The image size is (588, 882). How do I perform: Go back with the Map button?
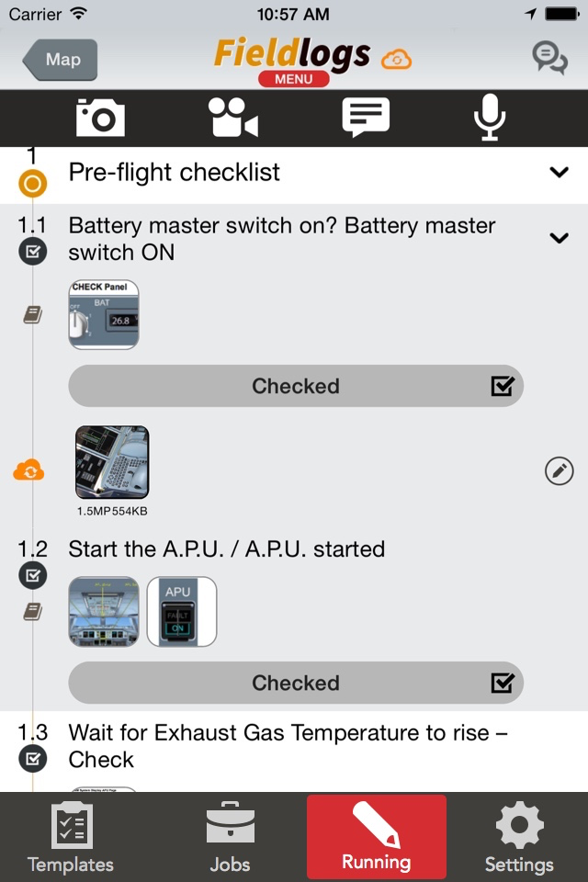point(61,60)
